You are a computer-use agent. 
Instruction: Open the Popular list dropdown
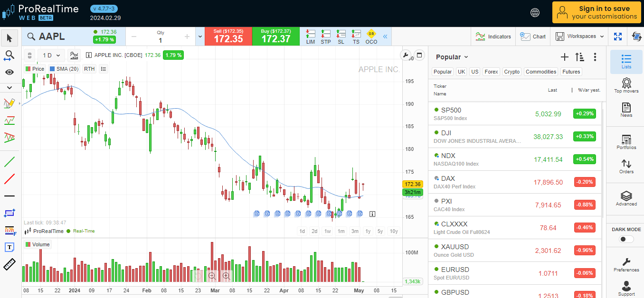pos(452,57)
